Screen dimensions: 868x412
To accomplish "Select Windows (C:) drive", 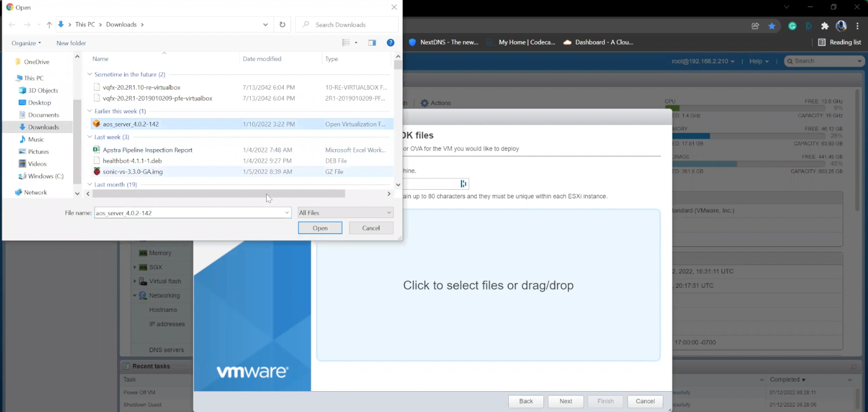I will point(41,176).
